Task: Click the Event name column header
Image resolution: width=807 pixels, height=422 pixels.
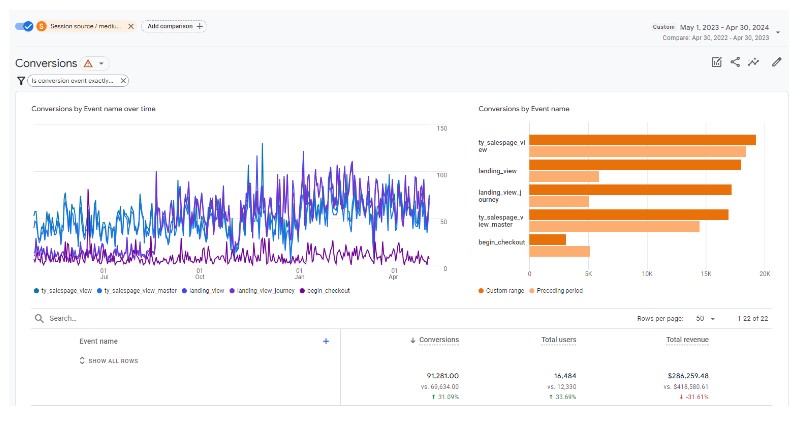Action: [x=98, y=341]
